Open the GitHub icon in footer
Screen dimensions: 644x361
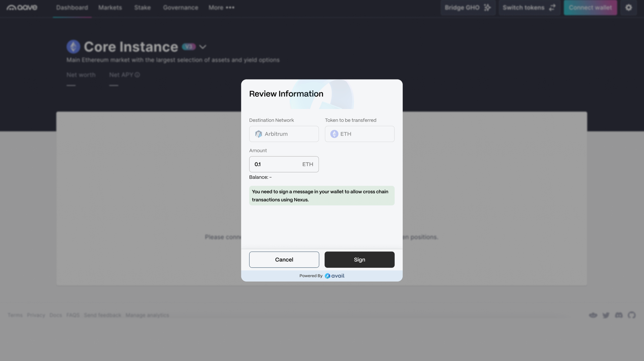[631, 315]
